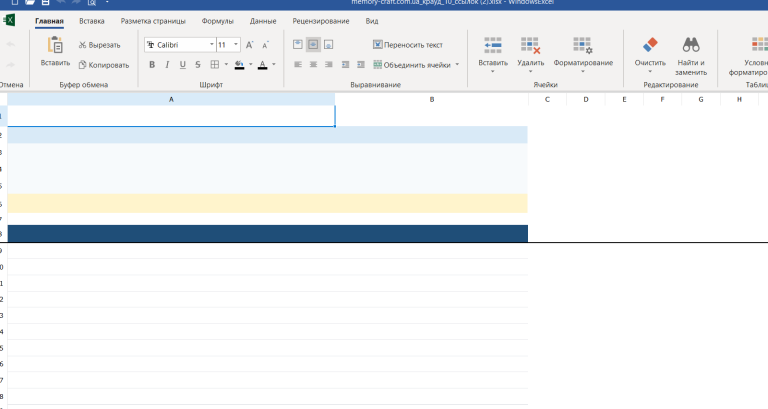Open the Форматирование cells format icon

[583, 45]
